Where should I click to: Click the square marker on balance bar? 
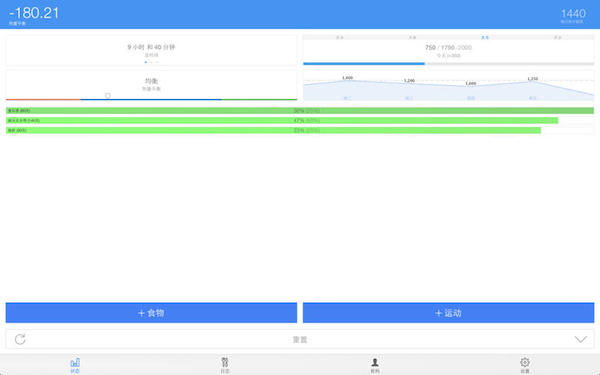click(108, 95)
